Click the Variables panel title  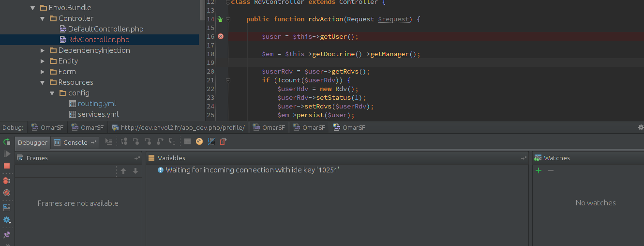(171, 158)
